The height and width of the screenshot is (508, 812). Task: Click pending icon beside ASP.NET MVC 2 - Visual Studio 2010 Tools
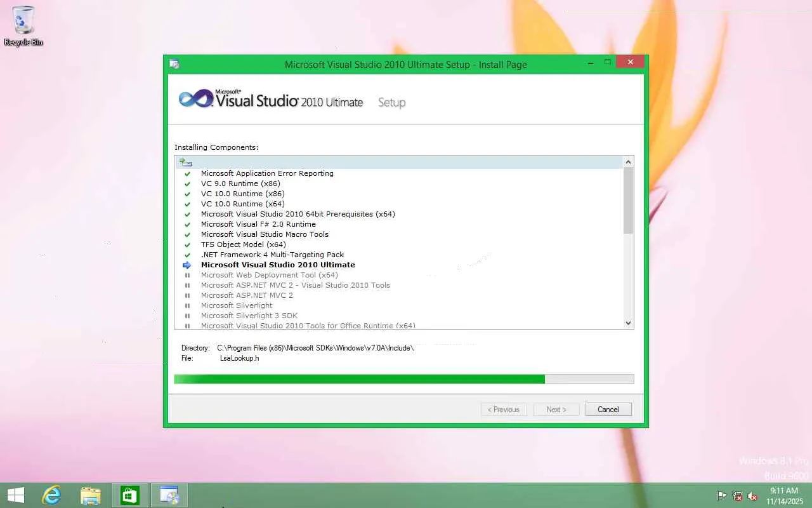[187, 285]
